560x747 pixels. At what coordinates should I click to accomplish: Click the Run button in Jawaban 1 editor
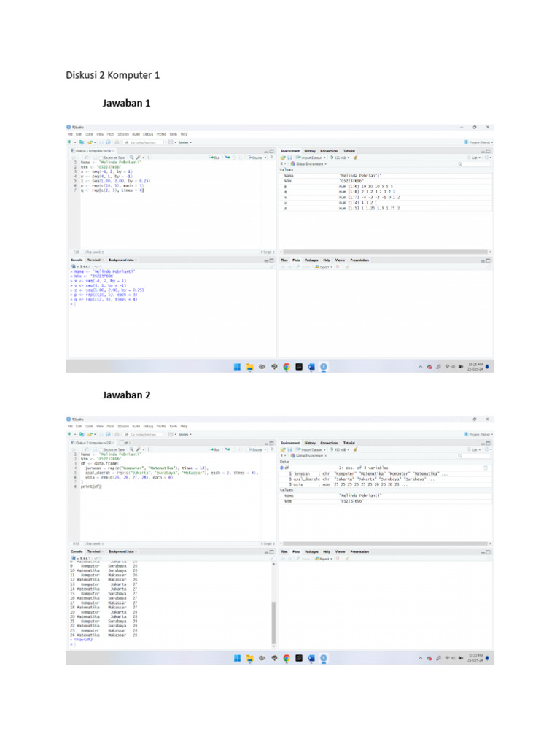tap(215, 158)
